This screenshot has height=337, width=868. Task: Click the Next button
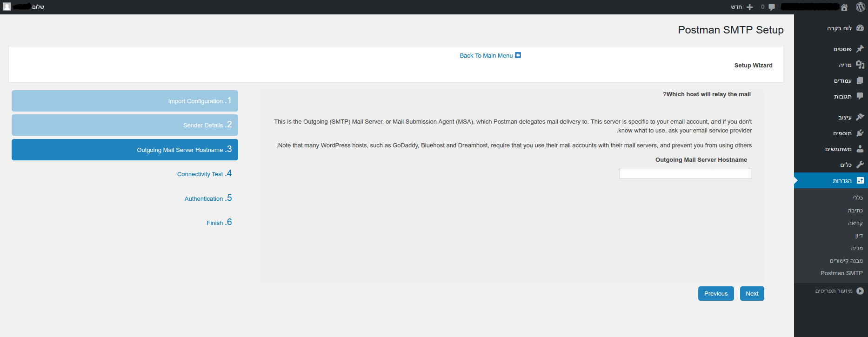click(x=752, y=294)
